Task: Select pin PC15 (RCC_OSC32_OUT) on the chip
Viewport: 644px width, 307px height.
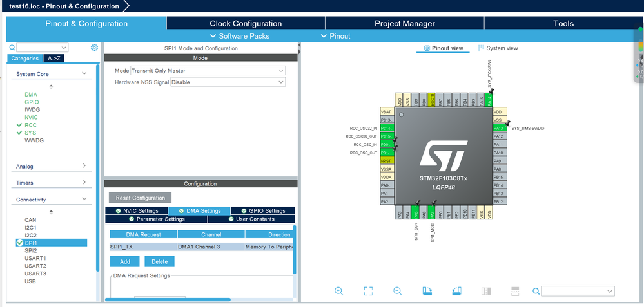Action: 387,136
